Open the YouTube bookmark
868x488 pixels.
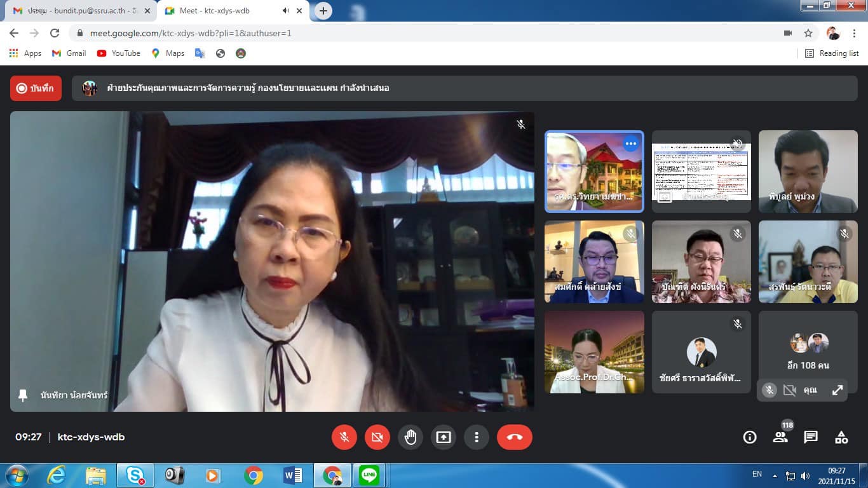[119, 53]
